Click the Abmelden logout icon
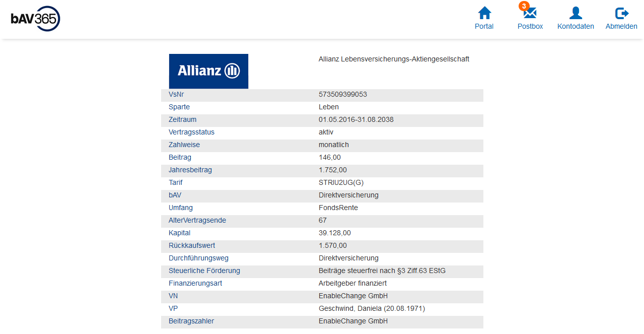This screenshot has width=644, height=334. [x=622, y=14]
